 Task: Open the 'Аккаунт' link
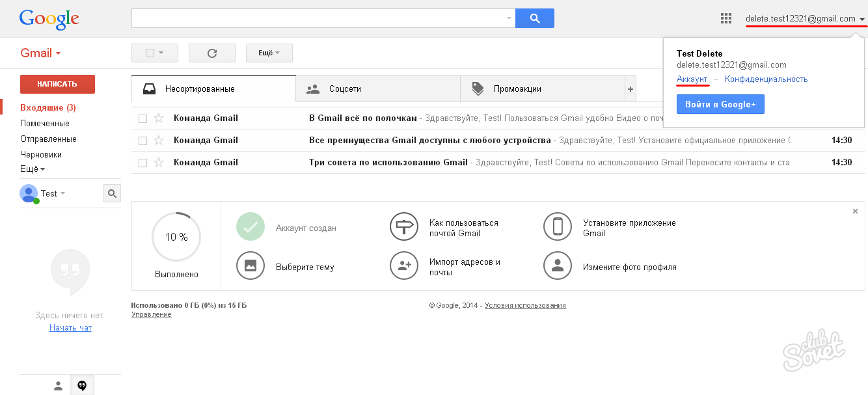[692, 79]
